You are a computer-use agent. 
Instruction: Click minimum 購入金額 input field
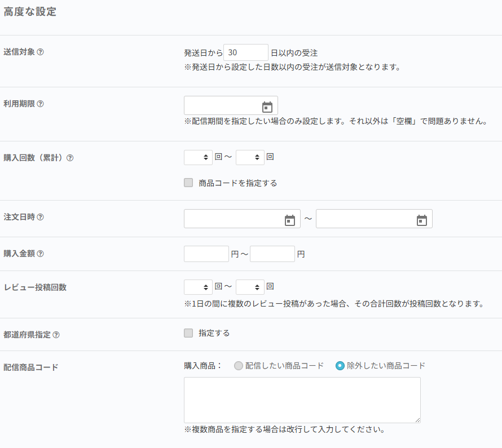click(x=206, y=254)
